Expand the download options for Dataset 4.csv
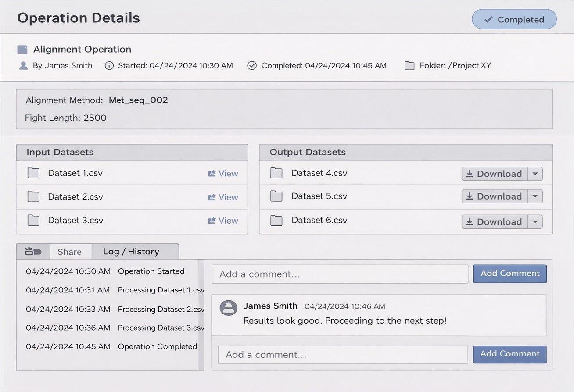Screen dimensions: 574x392 click(535, 174)
